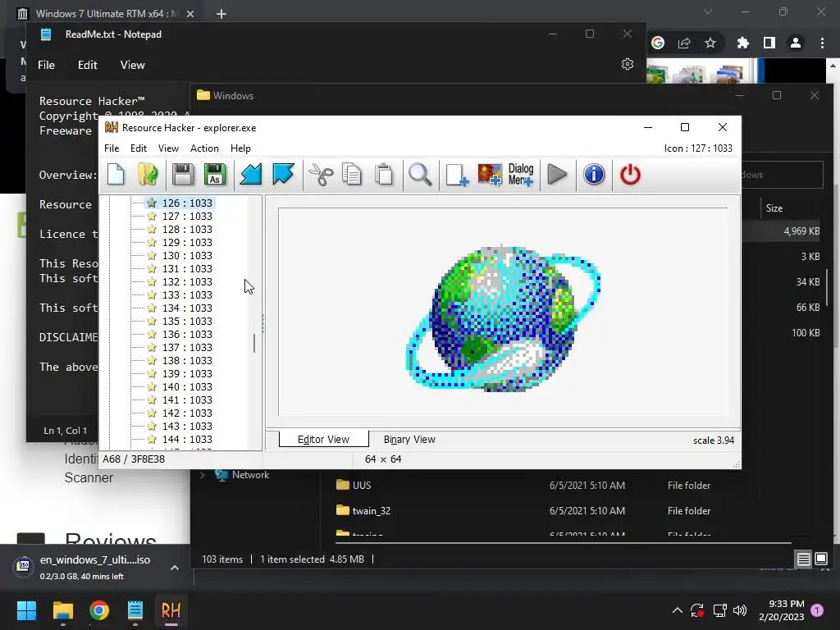The width and height of the screenshot is (840, 630).
Task: Open the Windows Start menu
Action: pos(26,610)
